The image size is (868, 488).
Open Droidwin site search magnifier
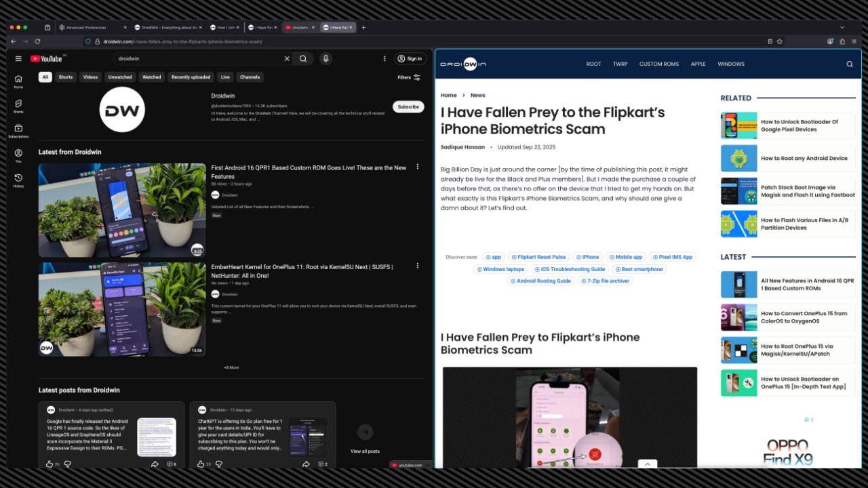click(x=850, y=64)
